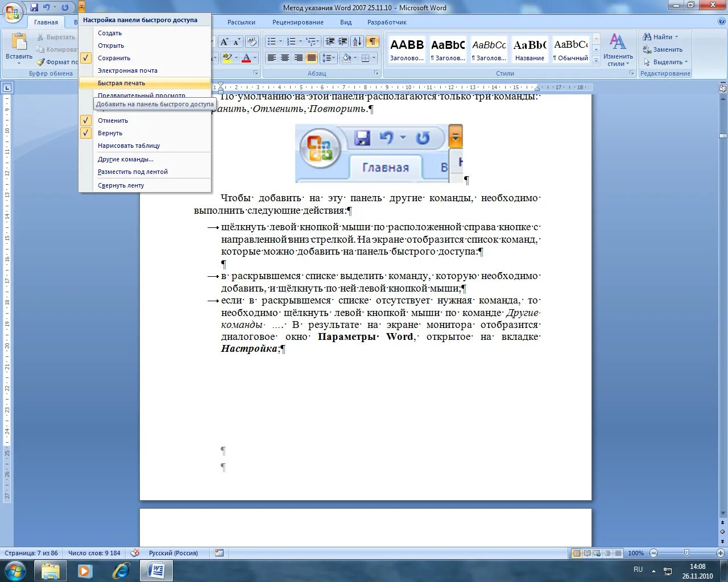728x582 pixels.
Task: Toggle Justify alignment button
Action: click(311, 58)
